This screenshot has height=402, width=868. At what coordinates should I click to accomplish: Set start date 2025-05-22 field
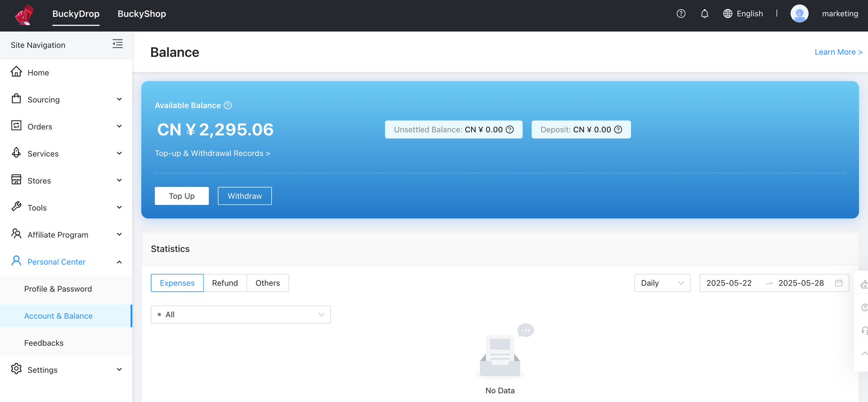point(729,283)
